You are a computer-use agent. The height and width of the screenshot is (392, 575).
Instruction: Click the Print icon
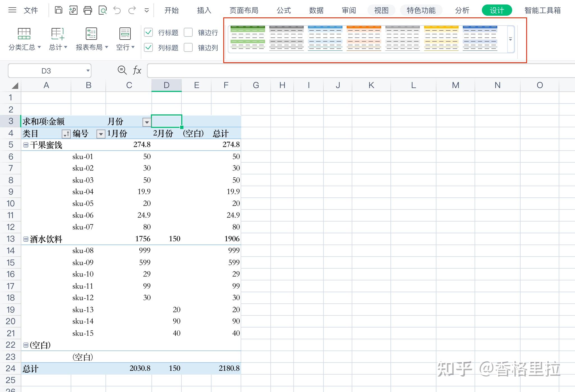[x=88, y=10]
